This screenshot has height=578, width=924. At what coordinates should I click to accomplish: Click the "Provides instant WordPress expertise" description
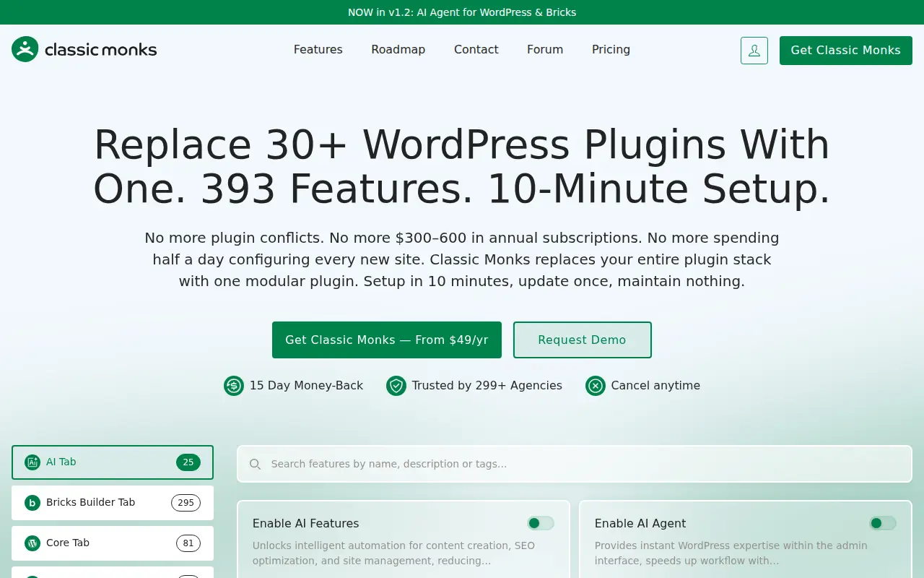coord(731,553)
